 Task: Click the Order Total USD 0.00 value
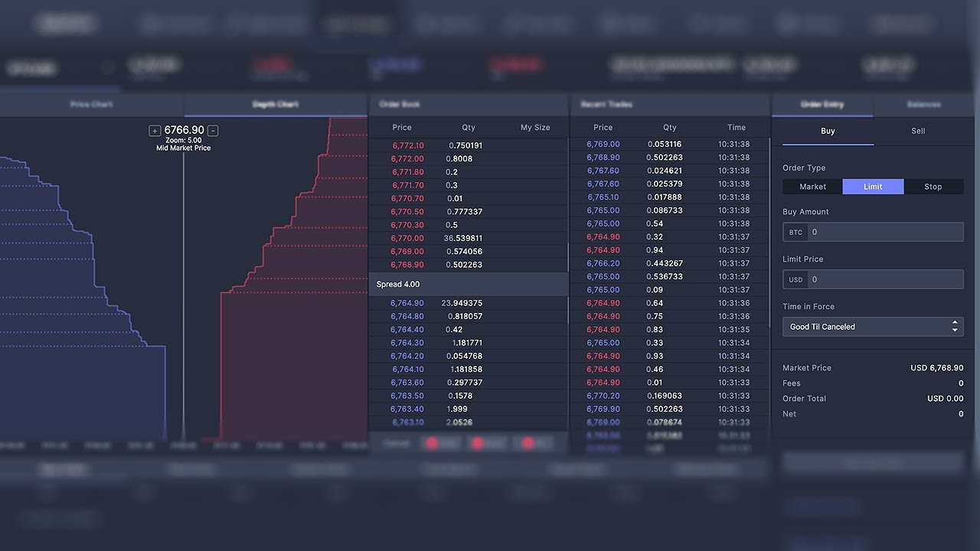pos(946,399)
